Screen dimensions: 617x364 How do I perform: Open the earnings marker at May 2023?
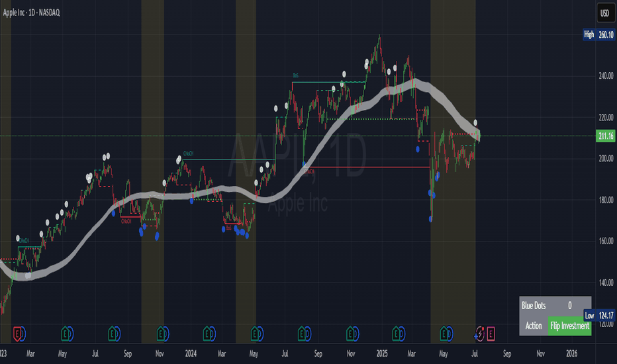coord(65,334)
